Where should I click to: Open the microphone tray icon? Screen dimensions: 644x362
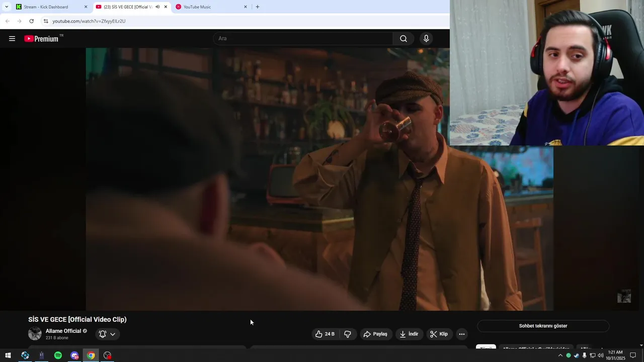tap(585, 355)
